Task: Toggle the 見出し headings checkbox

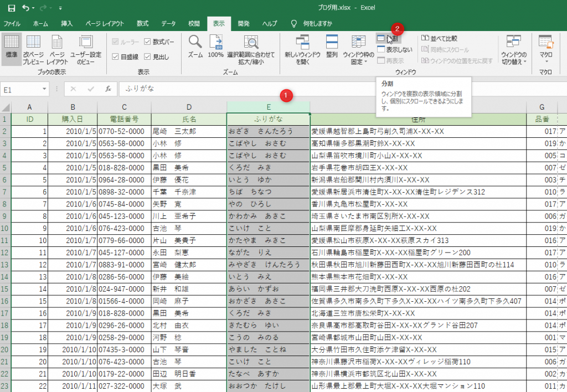Action: point(147,56)
